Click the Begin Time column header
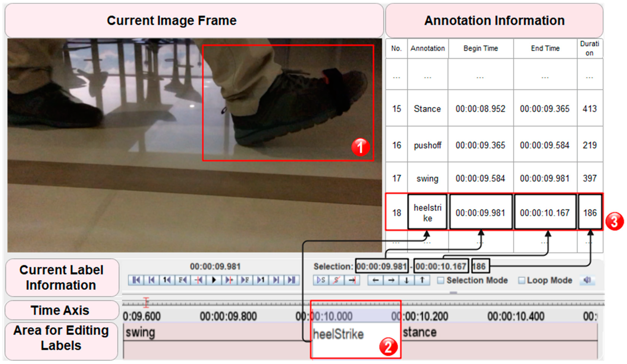Screen dimensions: 627x364 point(480,49)
